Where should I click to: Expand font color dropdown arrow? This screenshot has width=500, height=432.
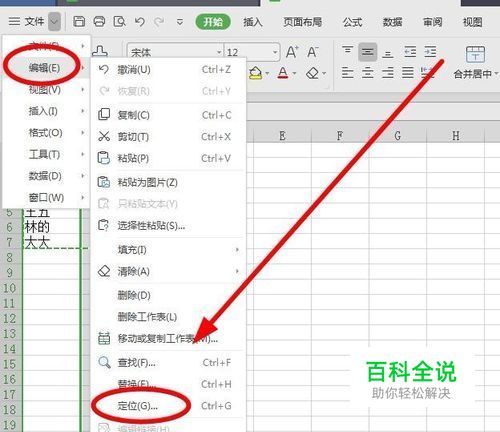[294, 73]
